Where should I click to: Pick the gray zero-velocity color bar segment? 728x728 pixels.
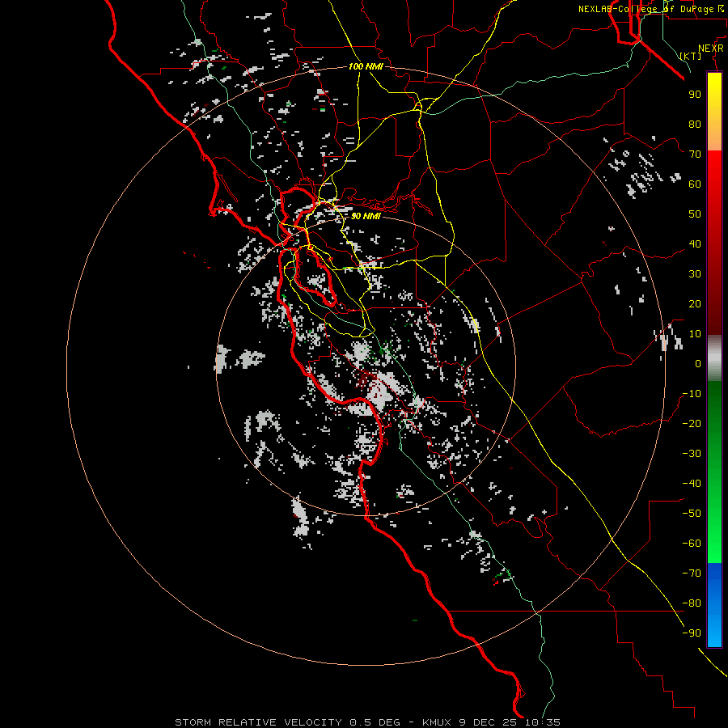pyautogui.click(x=714, y=358)
